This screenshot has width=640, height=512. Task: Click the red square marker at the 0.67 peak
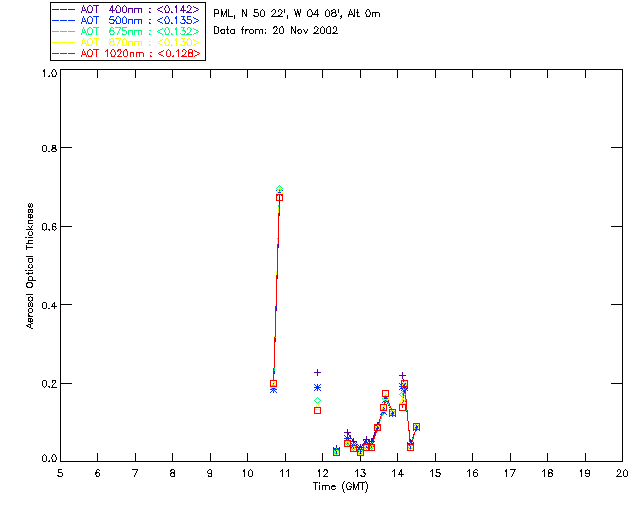point(279,198)
